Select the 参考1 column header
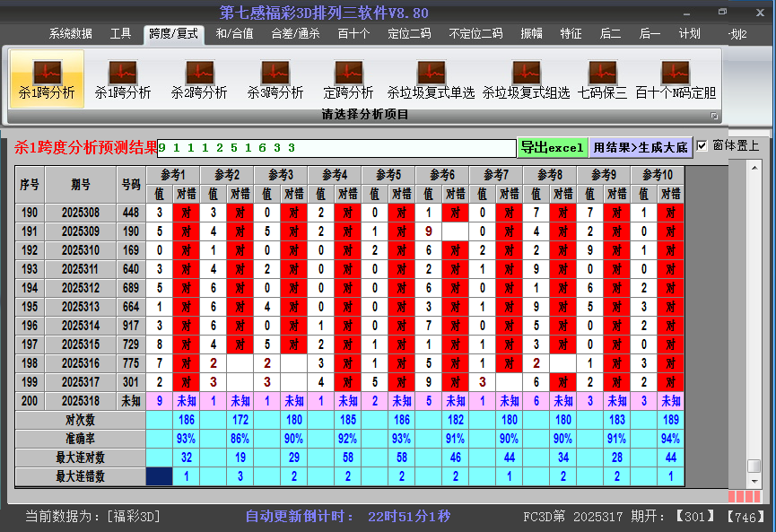Screen dimensions: 776x532 (x=173, y=174)
